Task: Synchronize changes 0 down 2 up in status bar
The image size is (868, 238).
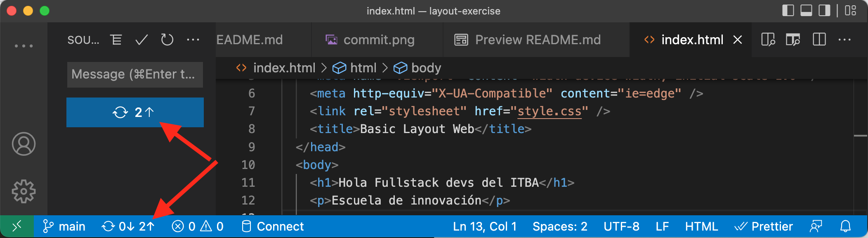Action: tap(128, 226)
